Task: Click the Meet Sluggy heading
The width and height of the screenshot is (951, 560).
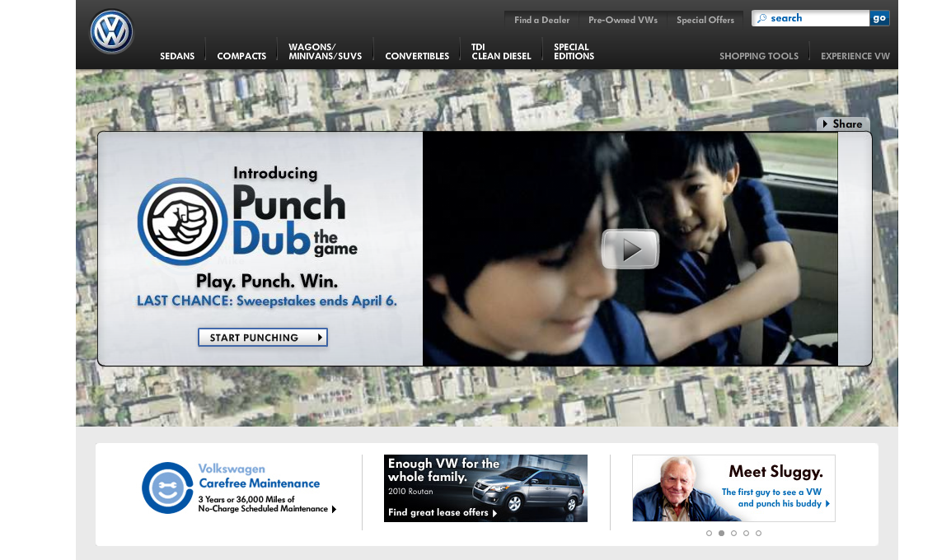Action: point(775,472)
